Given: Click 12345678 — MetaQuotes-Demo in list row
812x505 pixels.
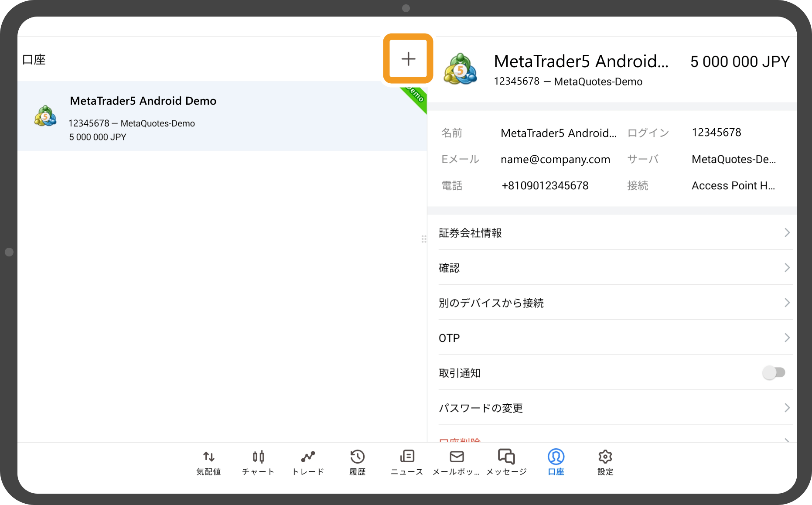Looking at the screenshot, I should [132, 123].
